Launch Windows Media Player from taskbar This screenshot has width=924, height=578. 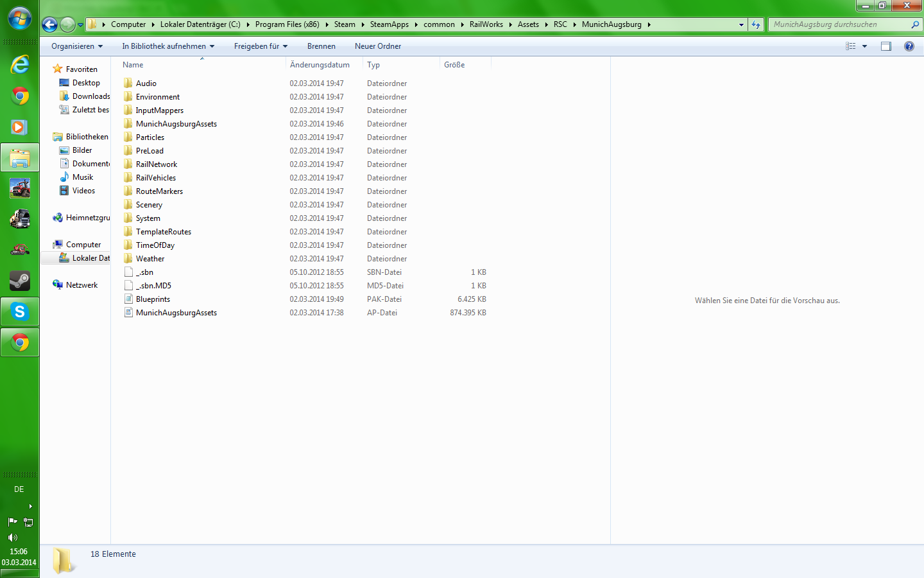coord(20,127)
